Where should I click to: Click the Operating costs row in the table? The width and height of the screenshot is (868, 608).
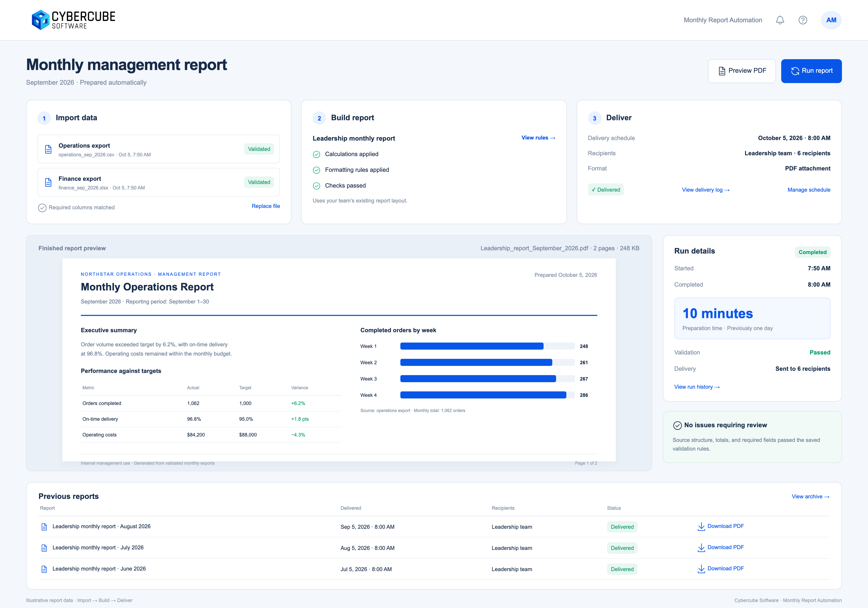(x=211, y=435)
